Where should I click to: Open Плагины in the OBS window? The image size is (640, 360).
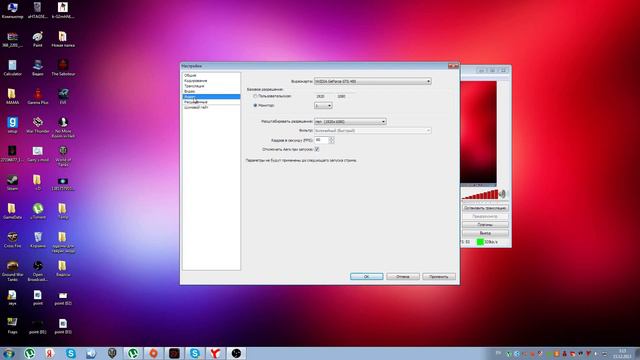pyautogui.click(x=485, y=225)
